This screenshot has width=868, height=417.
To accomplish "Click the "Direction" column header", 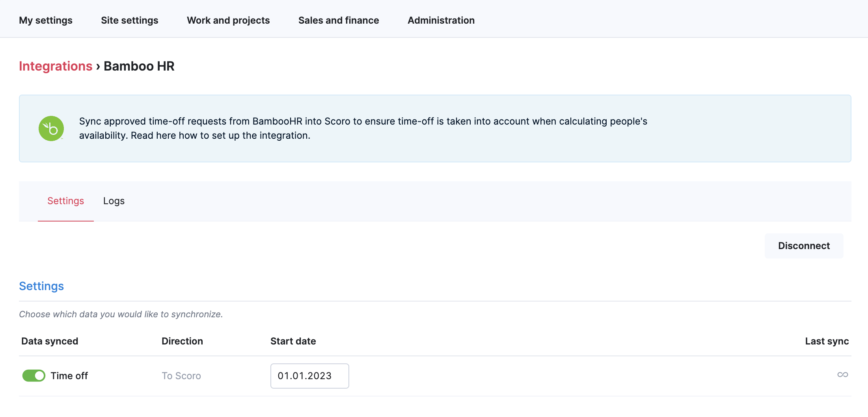I will pyautogui.click(x=182, y=341).
